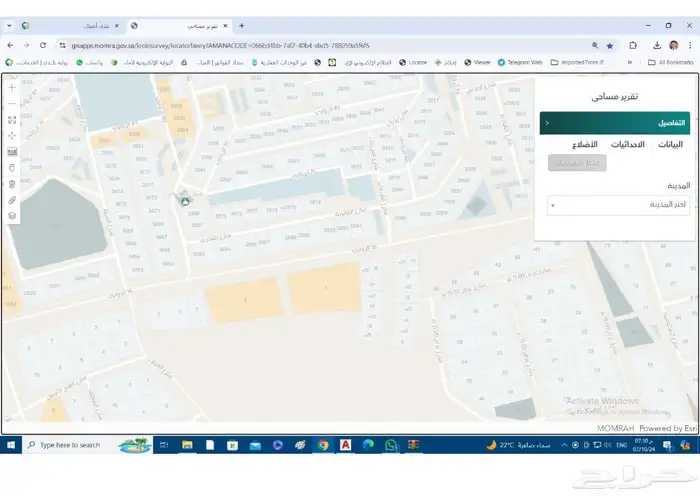
Task: Show more bookmarks chevron
Action: 630,63
